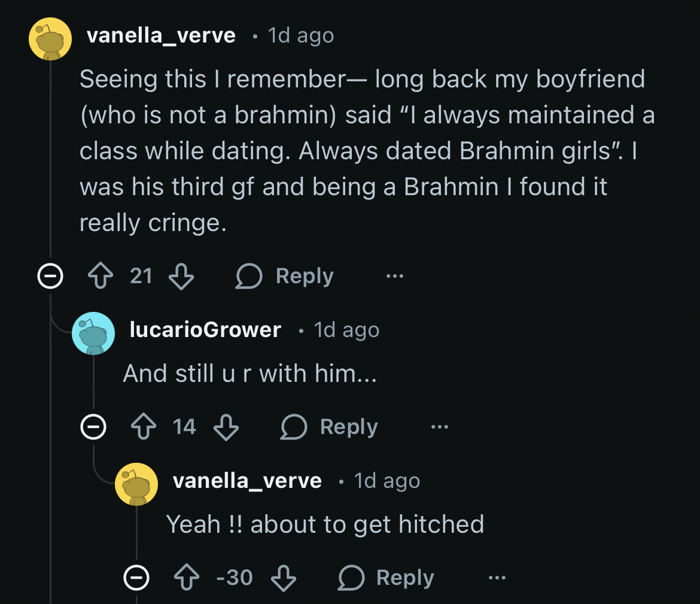
Task: Collapse the top vanella_verve comment thread
Action: tap(50, 277)
